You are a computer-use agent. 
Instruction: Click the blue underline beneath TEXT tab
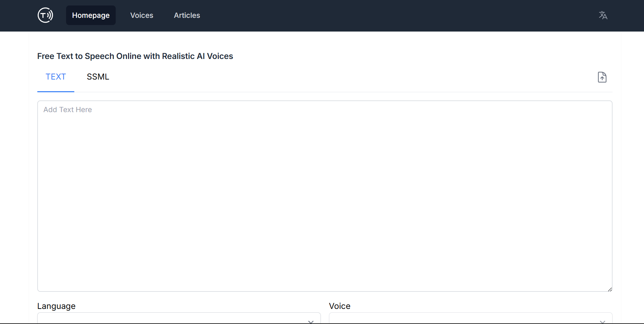(56, 92)
